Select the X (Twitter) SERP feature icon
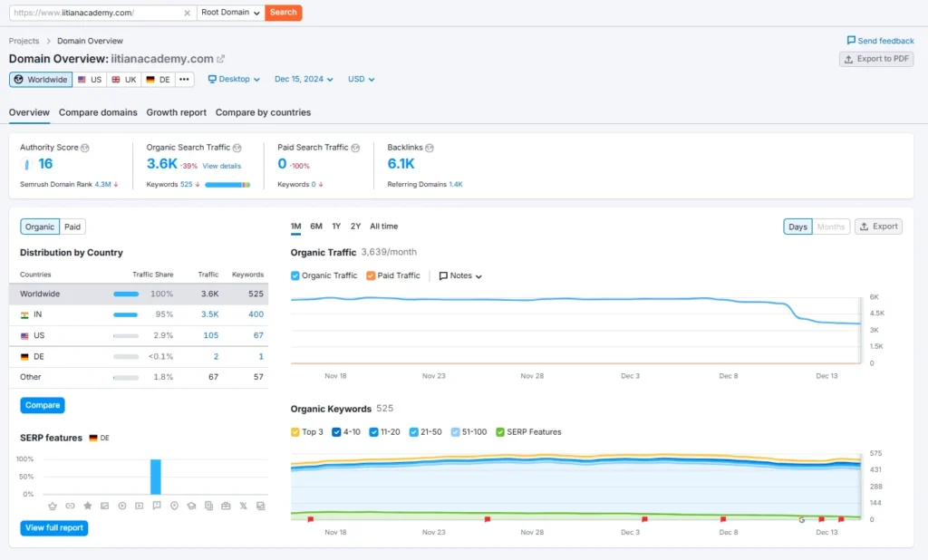 (243, 506)
